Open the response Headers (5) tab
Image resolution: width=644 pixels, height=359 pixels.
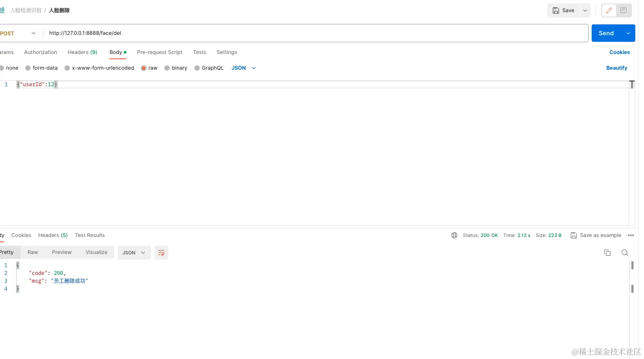pyautogui.click(x=53, y=235)
